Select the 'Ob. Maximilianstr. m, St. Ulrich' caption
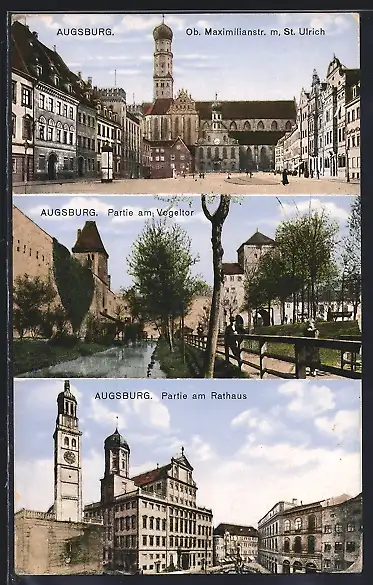The height and width of the screenshot is (585, 373). point(256,32)
